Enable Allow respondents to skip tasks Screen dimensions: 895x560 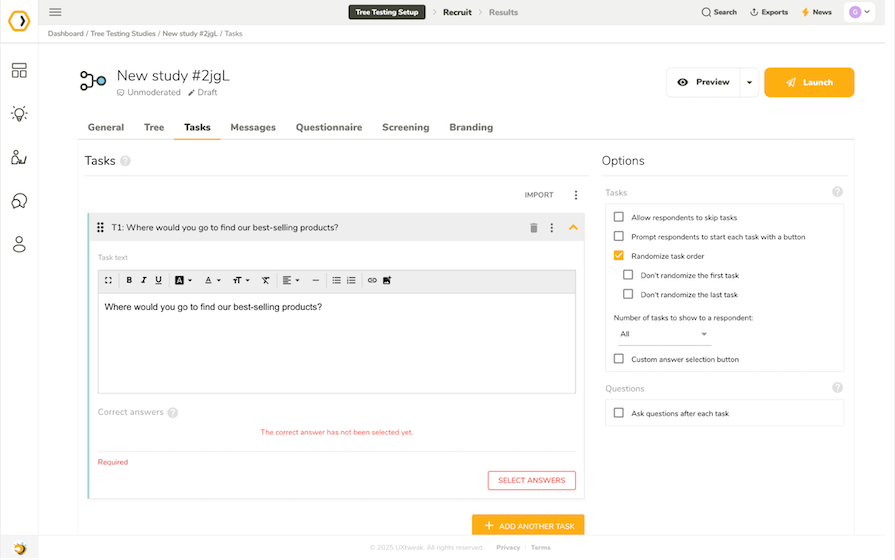click(x=618, y=217)
